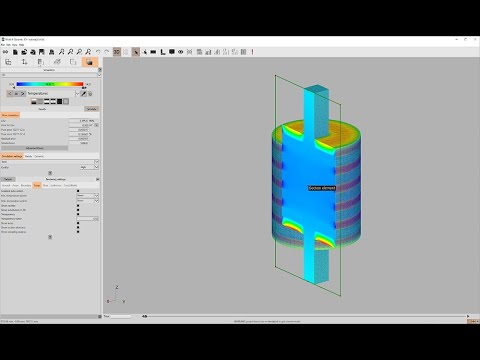Open the fourth module tab icon
This screenshot has width=480, height=360.
(x=57, y=62)
